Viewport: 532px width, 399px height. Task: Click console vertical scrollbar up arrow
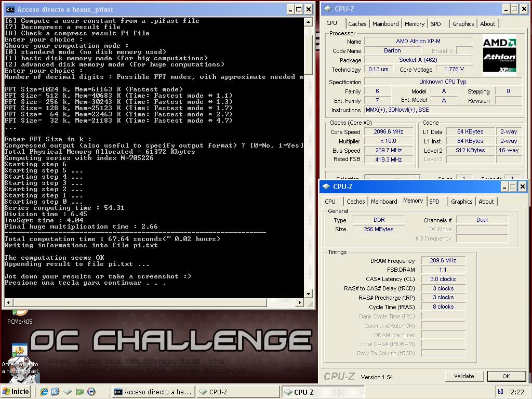tap(308, 22)
